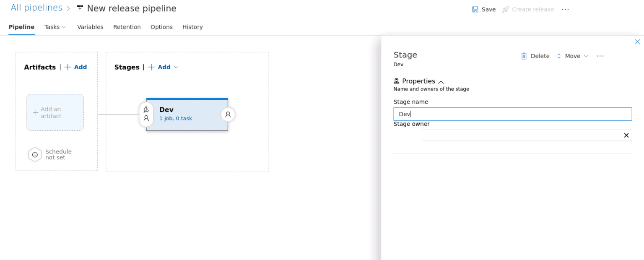Open the more options ellipsis beside Create release
644x260 pixels.
pyautogui.click(x=565, y=9)
